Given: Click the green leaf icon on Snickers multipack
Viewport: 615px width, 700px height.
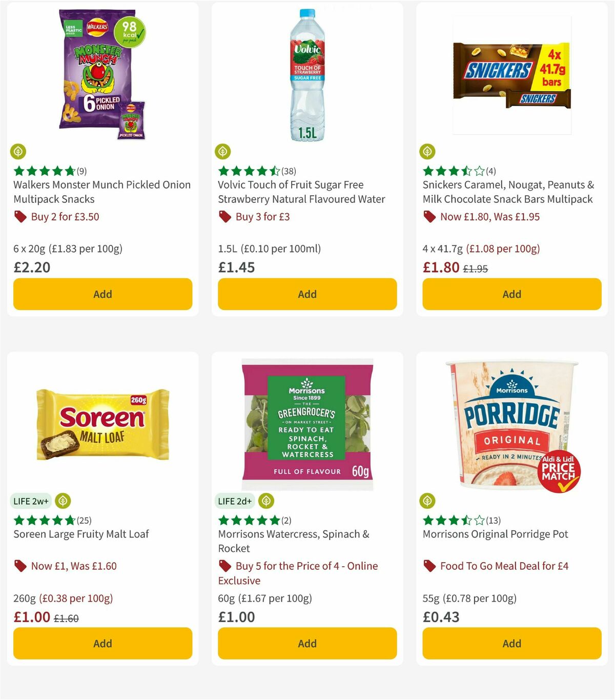Looking at the screenshot, I should pos(428,151).
